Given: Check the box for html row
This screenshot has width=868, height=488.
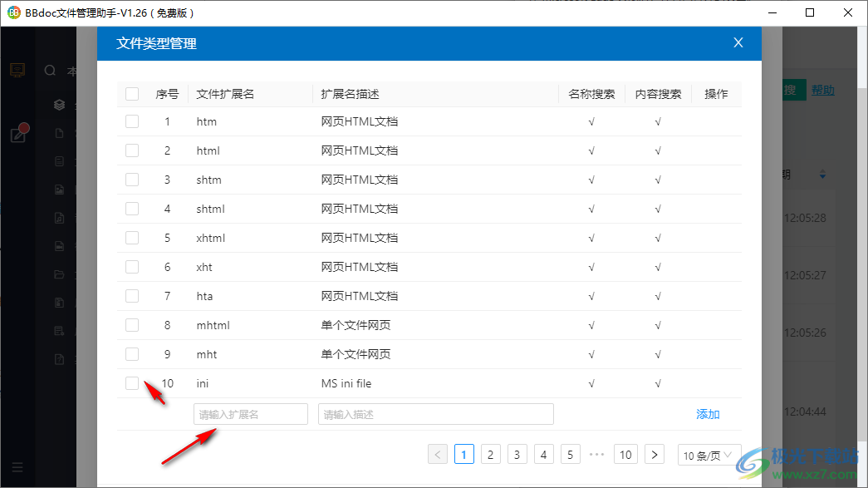Looking at the screenshot, I should click(132, 150).
